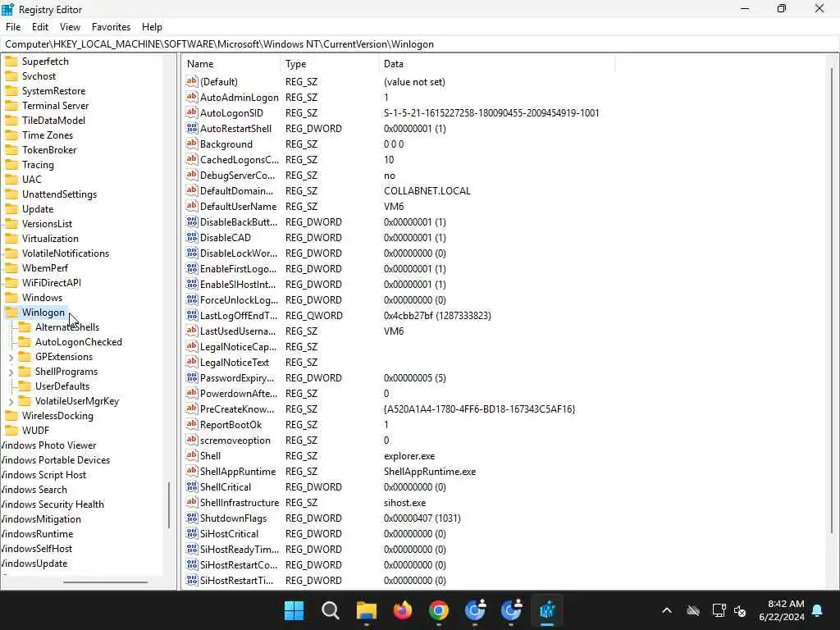Image resolution: width=840 pixels, height=630 pixels.
Task: Click the Winlogon folder icon in tree
Action: point(11,313)
